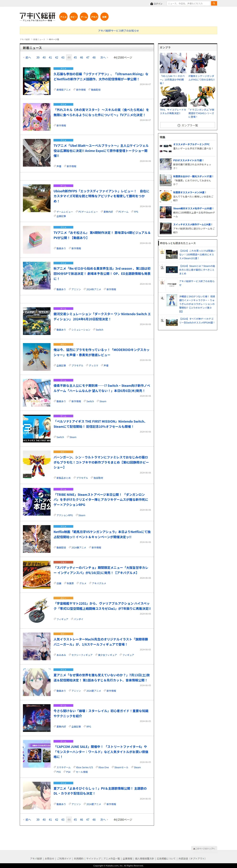Click the 動画配信 tag under 久石譲 article
The image size is (237, 868).
[x=95, y=90]
